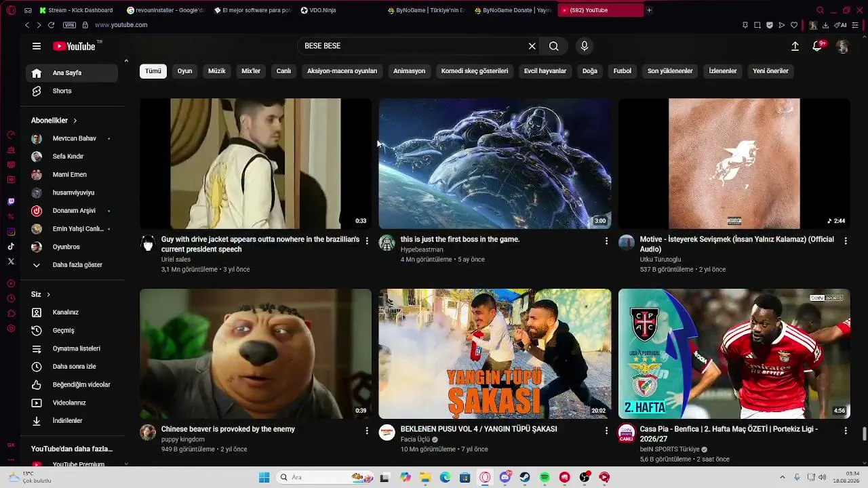Select the Doğa filter chip
868x488 pixels.
(590, 71)
